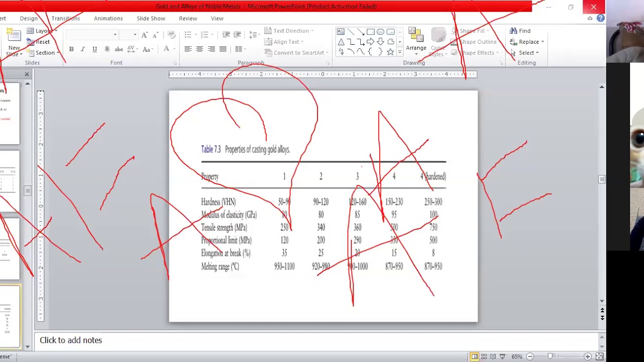The image size is (644, 362).
Task: Open PowerPoint Help
Action: pyautogui.click(x=600, y=18)
